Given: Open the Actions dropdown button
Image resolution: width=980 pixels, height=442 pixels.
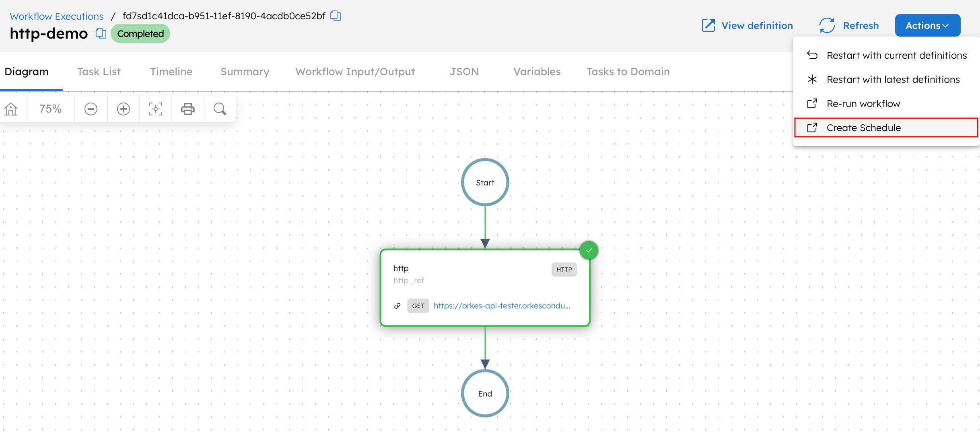Looking at the screenshot, I should click(x=928, y=25).
